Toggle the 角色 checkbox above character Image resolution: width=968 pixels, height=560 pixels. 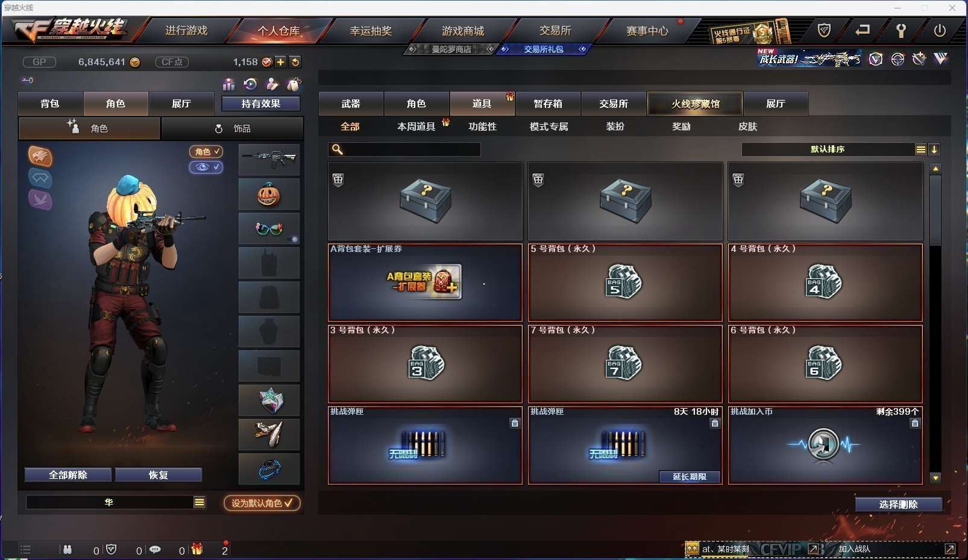point(206,151)
